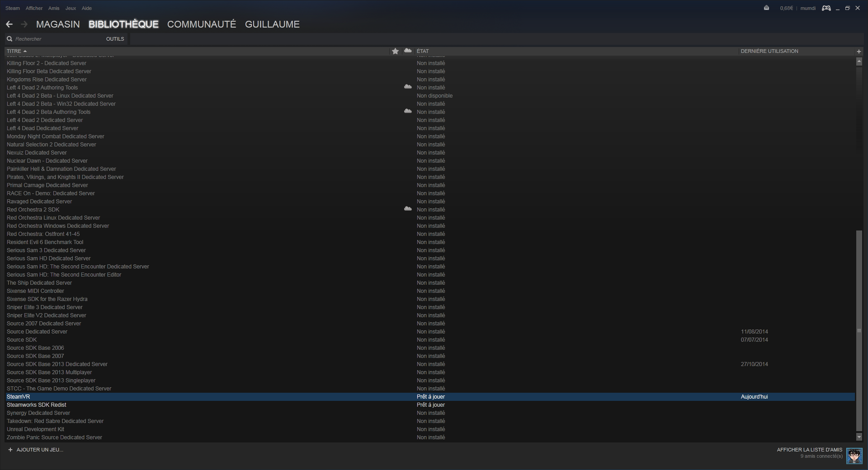Click cloud icon for Red Orchestra 2 SDK
The image size is (868, 470).
(x=408, y=209)
